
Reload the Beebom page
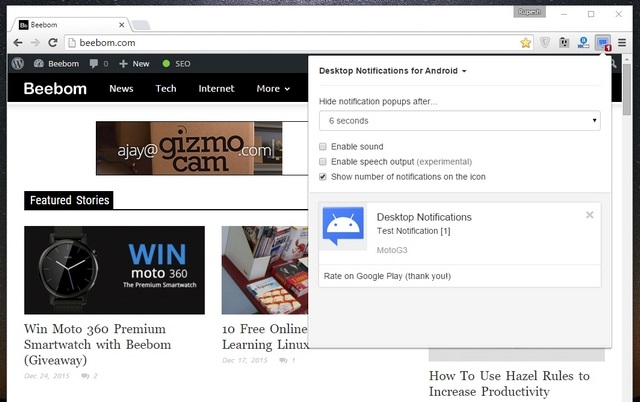[x=53, y=42]
